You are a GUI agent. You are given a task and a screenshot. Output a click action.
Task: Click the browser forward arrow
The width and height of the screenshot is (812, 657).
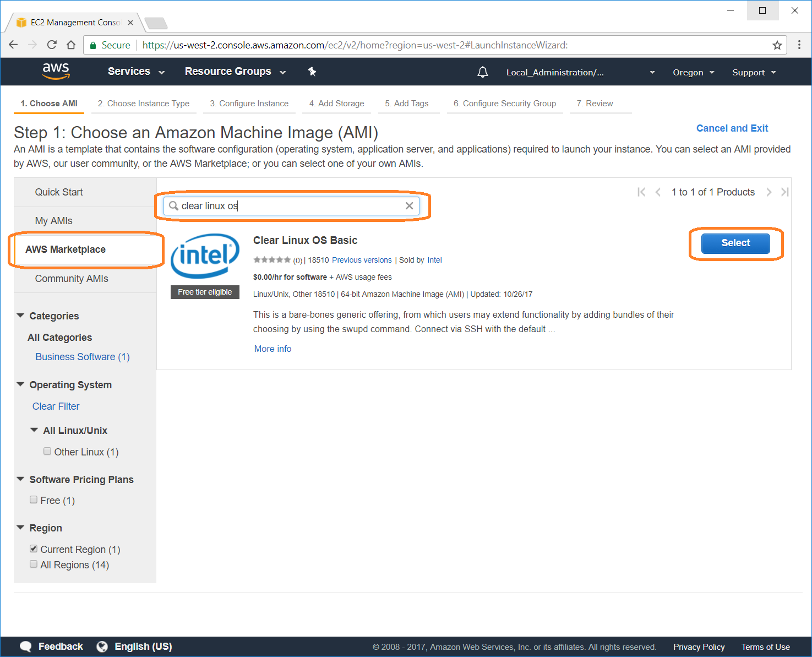[x=32, y=45]
